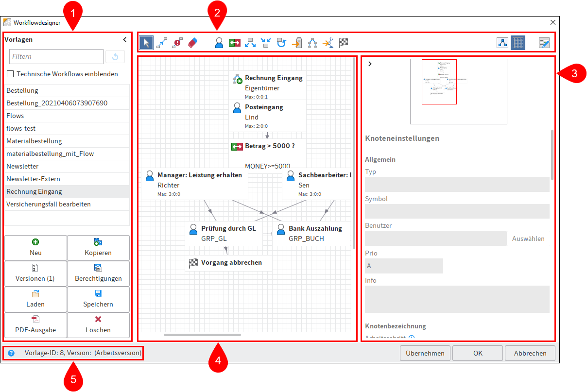Enable Technische Workflows einblenden
This screenshot has width=587, height=392.
(x=10, y=74)
